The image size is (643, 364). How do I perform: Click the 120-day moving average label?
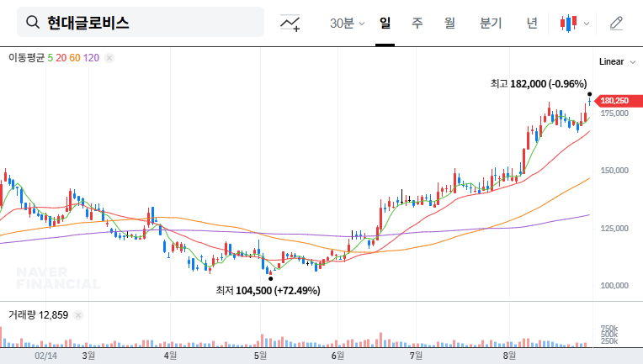[x=91, y=58]
